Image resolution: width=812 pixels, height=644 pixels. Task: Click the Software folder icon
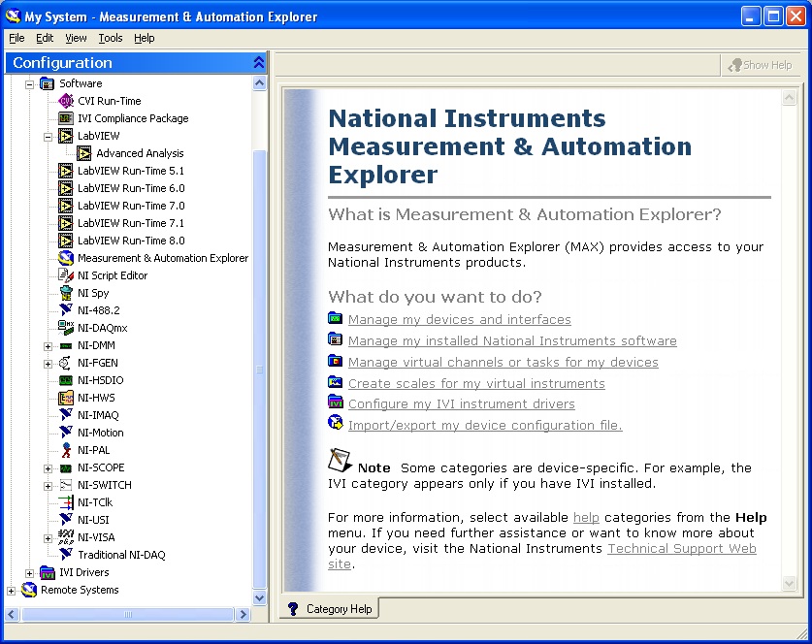(48, 83)
